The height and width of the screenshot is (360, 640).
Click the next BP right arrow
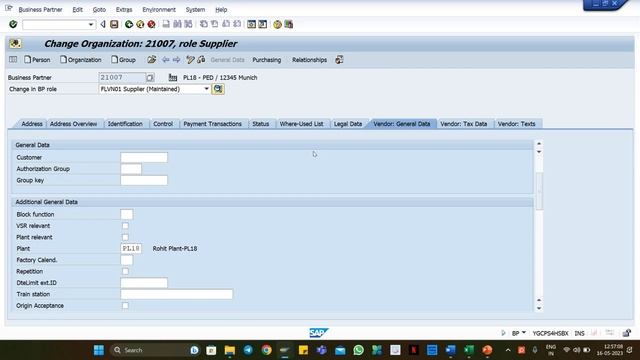pos(176,60)
